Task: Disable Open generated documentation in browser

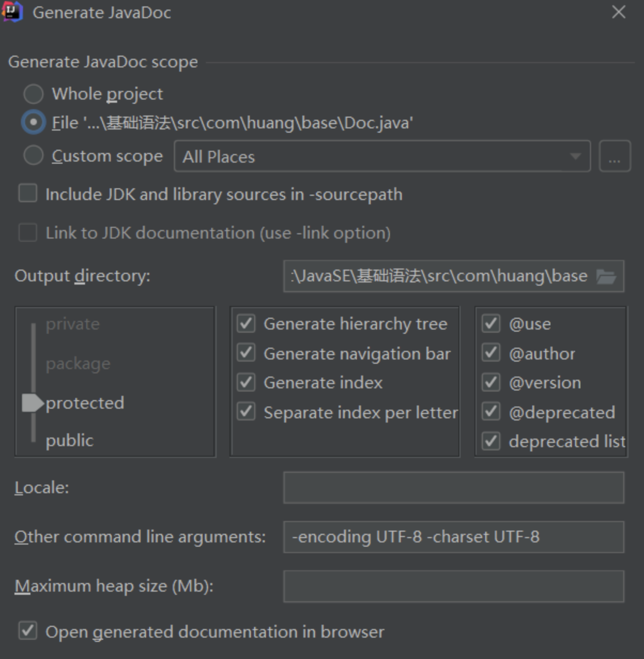Action: (28, 631)
